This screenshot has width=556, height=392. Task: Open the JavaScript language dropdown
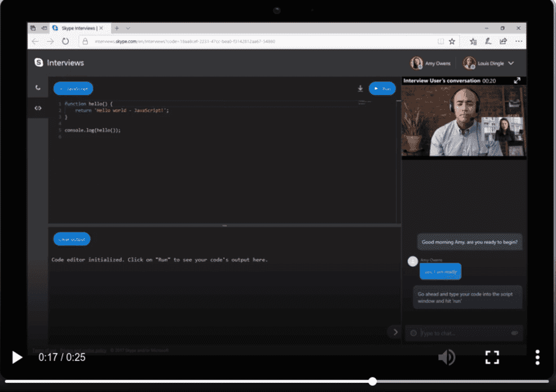tap(73, 88)
